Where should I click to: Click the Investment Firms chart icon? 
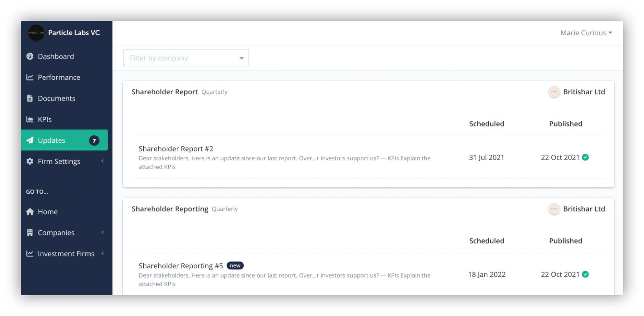30,253
